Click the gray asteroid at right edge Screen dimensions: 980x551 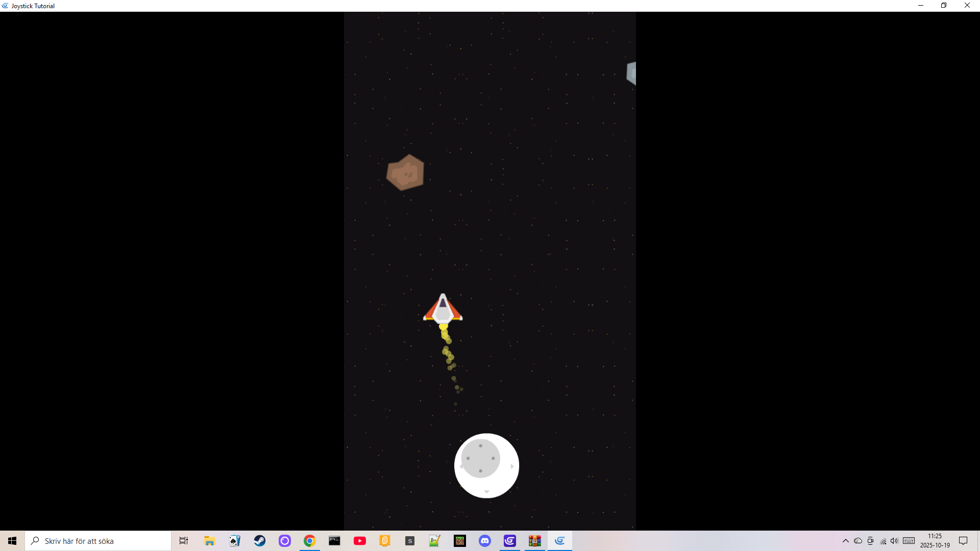631,73
